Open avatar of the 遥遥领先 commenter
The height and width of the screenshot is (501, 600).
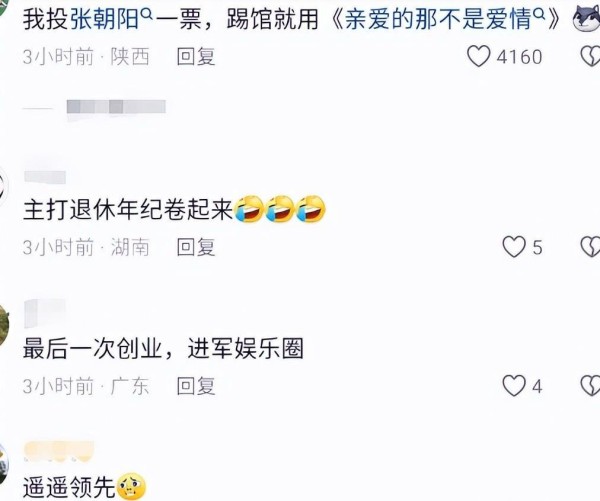[4, 464]
